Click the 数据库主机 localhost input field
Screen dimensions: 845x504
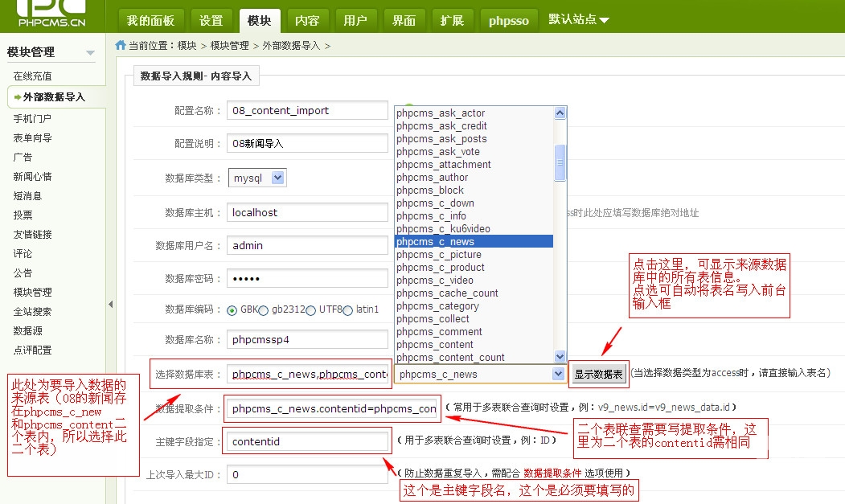307,213
